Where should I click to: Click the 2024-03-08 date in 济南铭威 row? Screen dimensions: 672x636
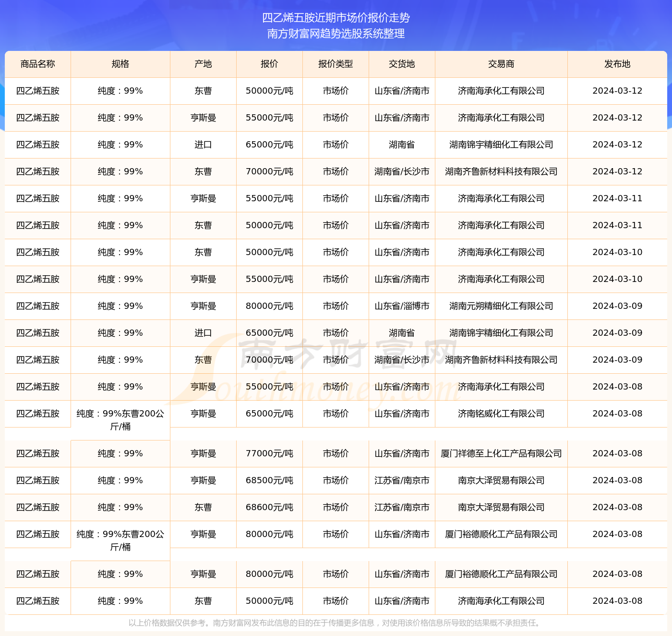point(618,414)
